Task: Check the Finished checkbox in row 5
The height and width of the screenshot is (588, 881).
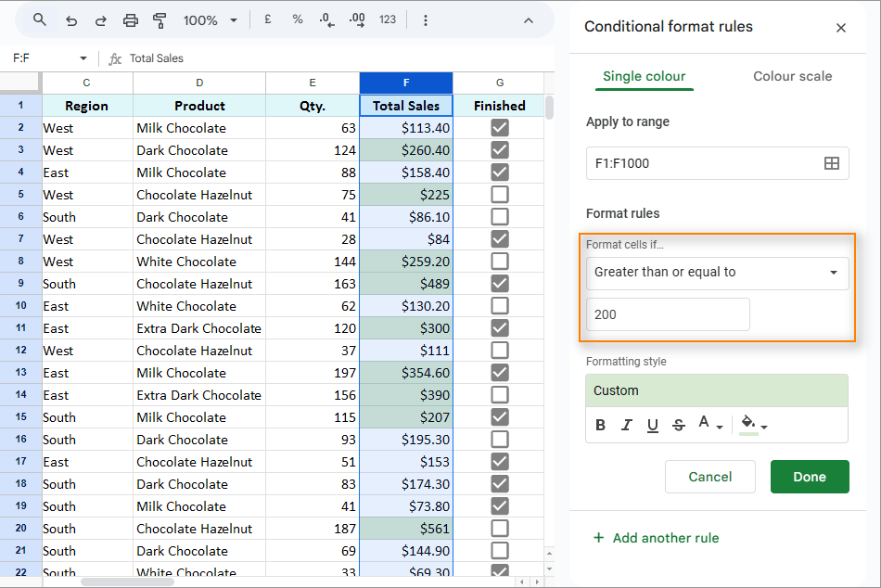Action: click(499, 195)
